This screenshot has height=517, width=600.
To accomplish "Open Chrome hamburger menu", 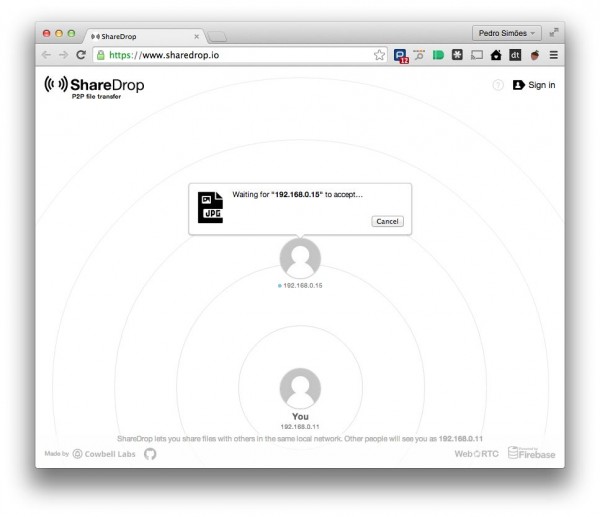I will [553, 55].
